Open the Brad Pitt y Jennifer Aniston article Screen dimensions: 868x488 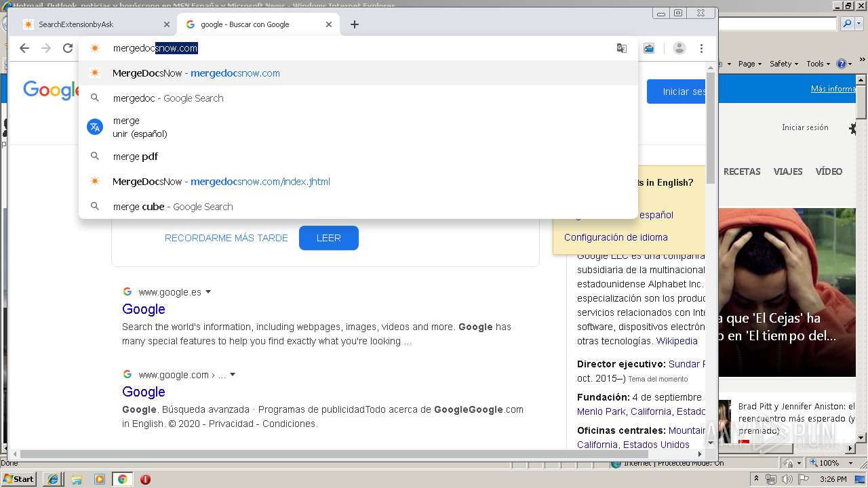point(797,418)
